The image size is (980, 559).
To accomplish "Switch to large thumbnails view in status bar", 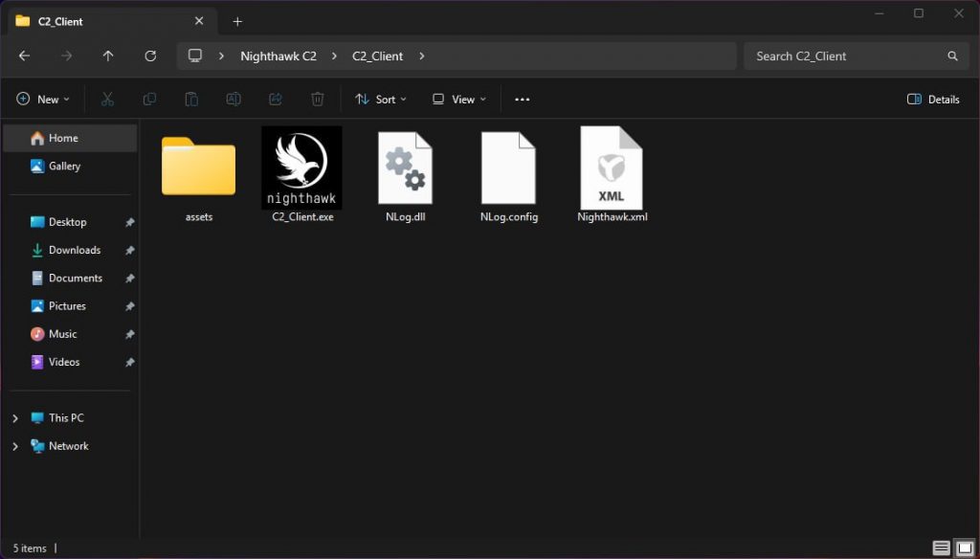I will [x=965, y=548].
